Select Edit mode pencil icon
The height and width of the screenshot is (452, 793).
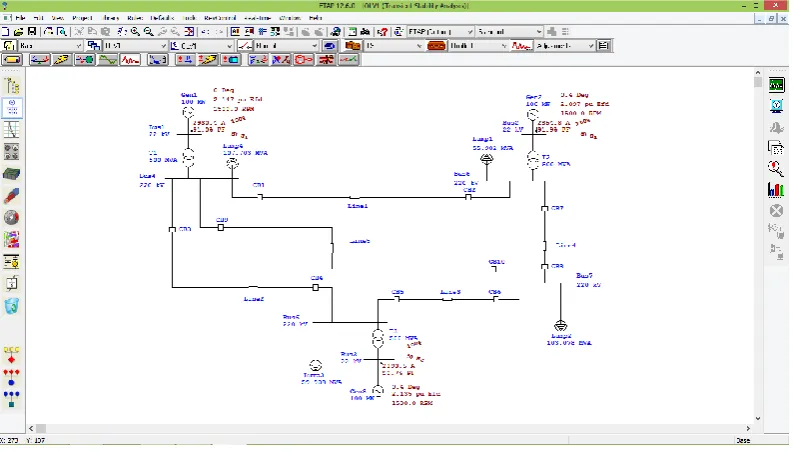[x=12, y=60]
